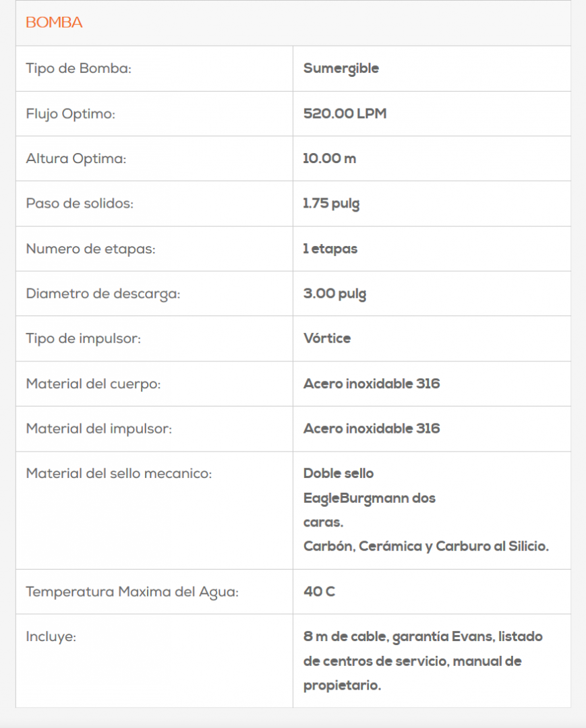The image size is (586, 728).
Task: Click the 'Altura Optima:' label
Action: [x=76, y=159]
